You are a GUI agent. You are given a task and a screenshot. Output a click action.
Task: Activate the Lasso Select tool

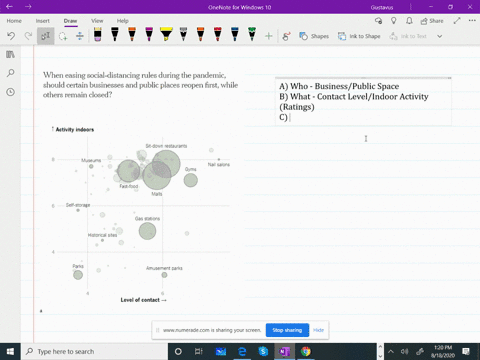[63, 36]
